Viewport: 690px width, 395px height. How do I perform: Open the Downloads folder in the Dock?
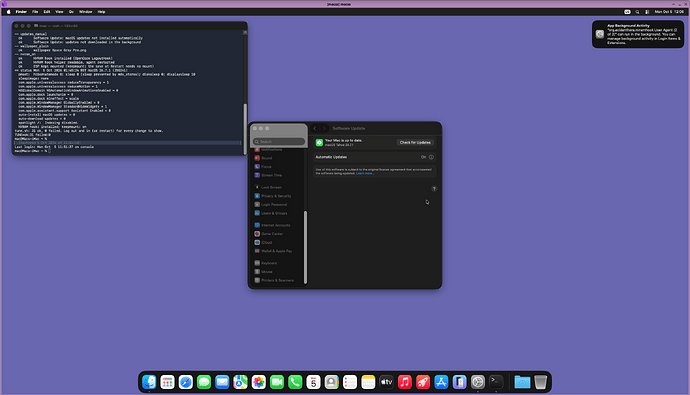[522, 382]
